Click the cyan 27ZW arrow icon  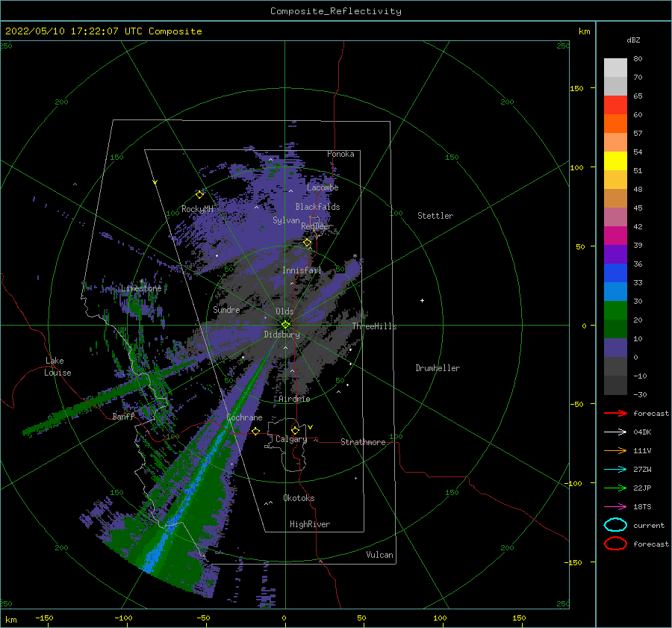tap(615, 470)
